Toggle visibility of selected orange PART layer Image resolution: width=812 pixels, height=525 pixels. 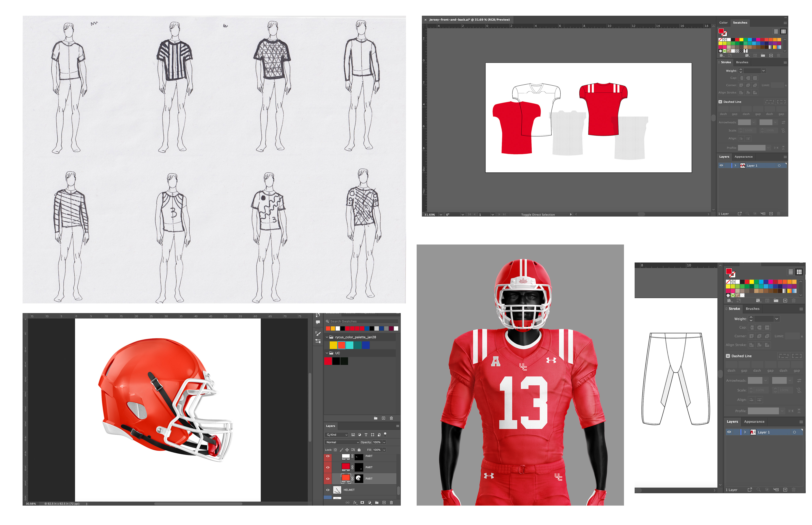(x=328, y=478)
